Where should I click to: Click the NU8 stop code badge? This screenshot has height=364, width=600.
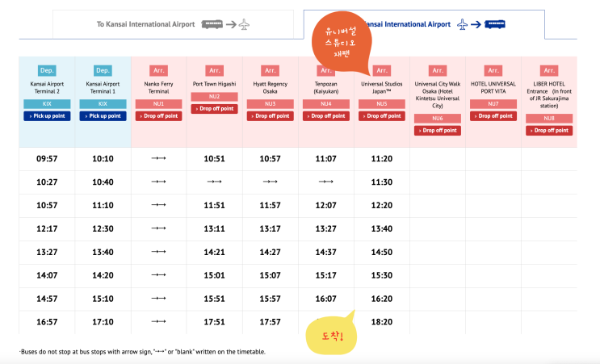click(549, 119)
